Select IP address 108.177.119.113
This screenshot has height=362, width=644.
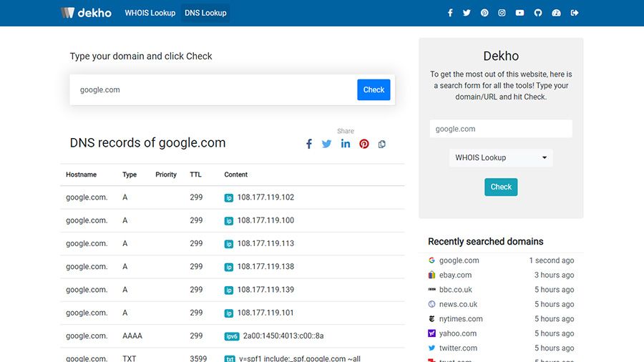265,243
